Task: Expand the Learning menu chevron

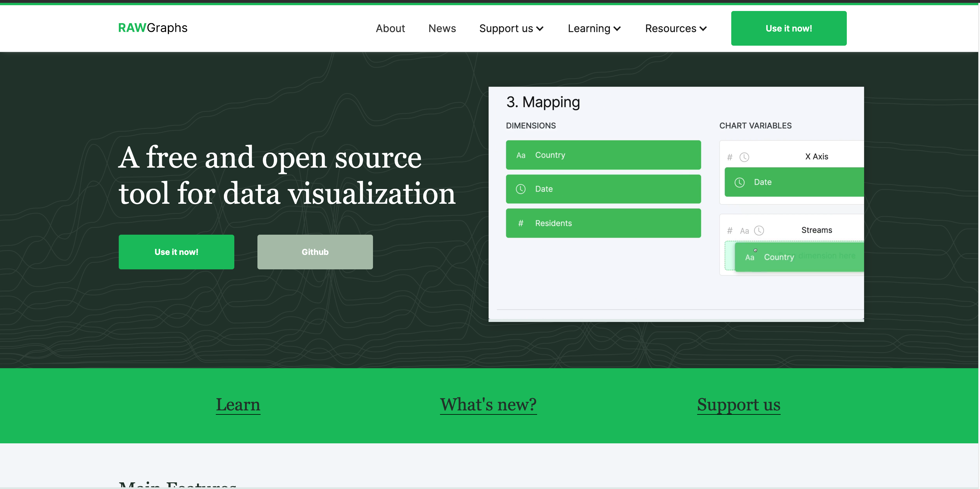Action: [x=617, y=29]
